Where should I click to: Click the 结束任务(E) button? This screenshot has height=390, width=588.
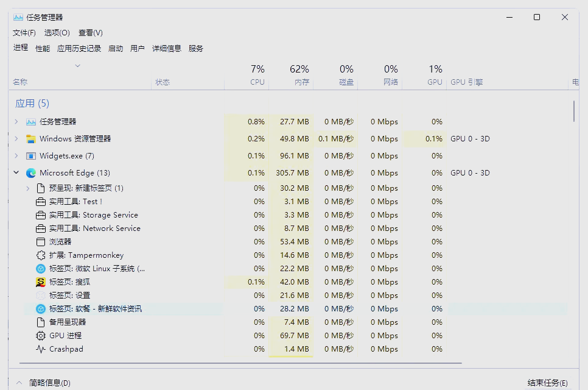coord(547,383)
